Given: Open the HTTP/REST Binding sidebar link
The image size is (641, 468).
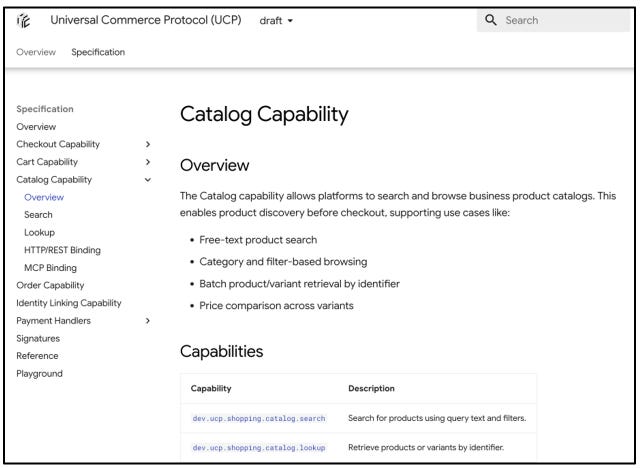Looking at the screenshot, I should tap(62, 250).
